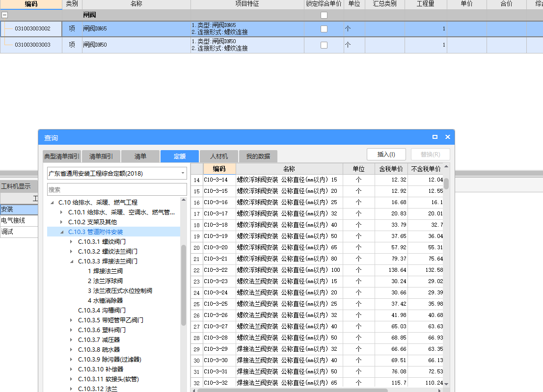The width and height of the screenshot is (543, 392).
Task: Switch to 清单 tab
Action: point(140,157)
